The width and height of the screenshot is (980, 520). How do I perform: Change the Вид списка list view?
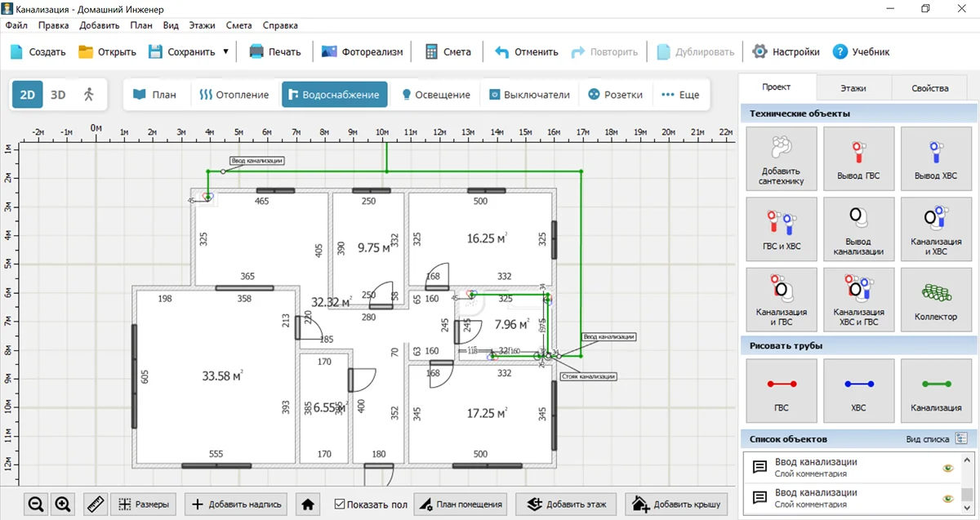[961, 439]
